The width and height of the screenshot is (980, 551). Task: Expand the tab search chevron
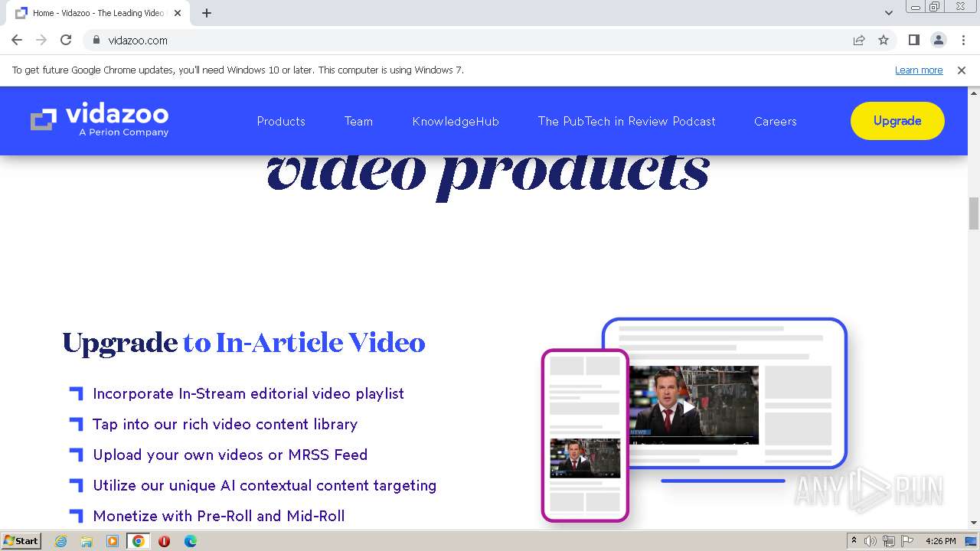tap(888, 13)
